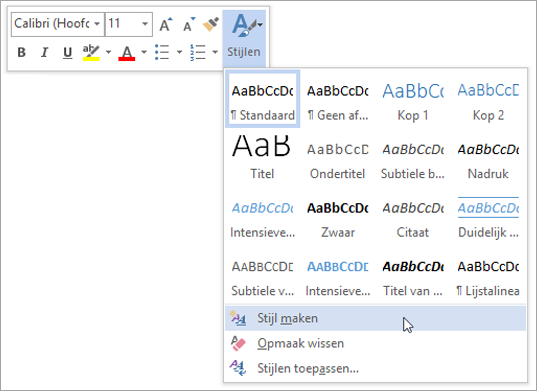This screenshot has width=537, height=391.
Task: Apply the Citaat style
Action: tap(413, 216)
